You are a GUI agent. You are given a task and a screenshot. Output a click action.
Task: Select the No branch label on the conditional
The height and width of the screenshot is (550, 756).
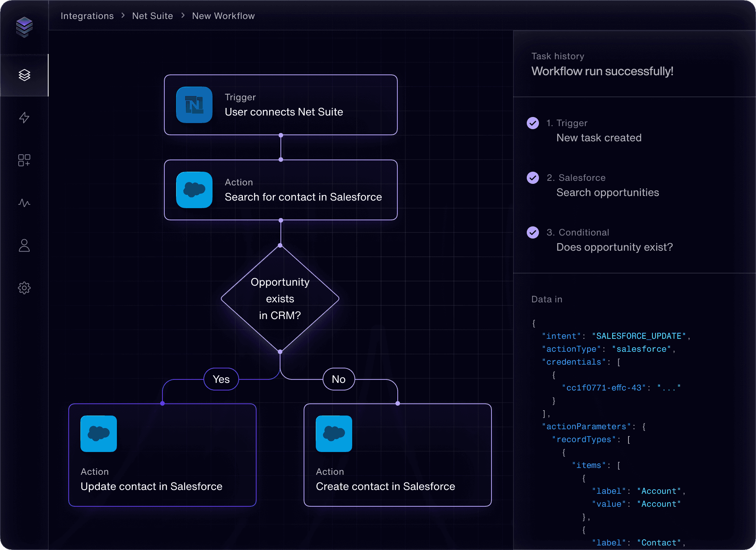tap(338, 379)
